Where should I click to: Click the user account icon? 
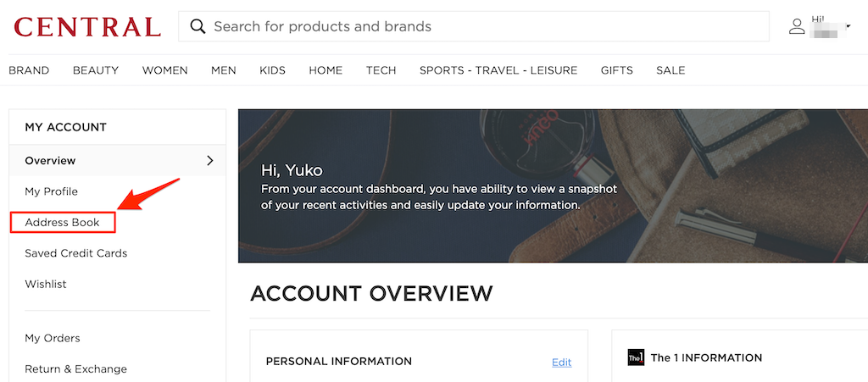click(x=797, y=26)
